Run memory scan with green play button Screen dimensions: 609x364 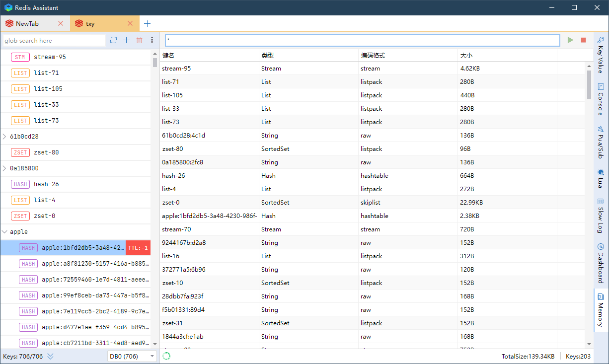[570, 40]
